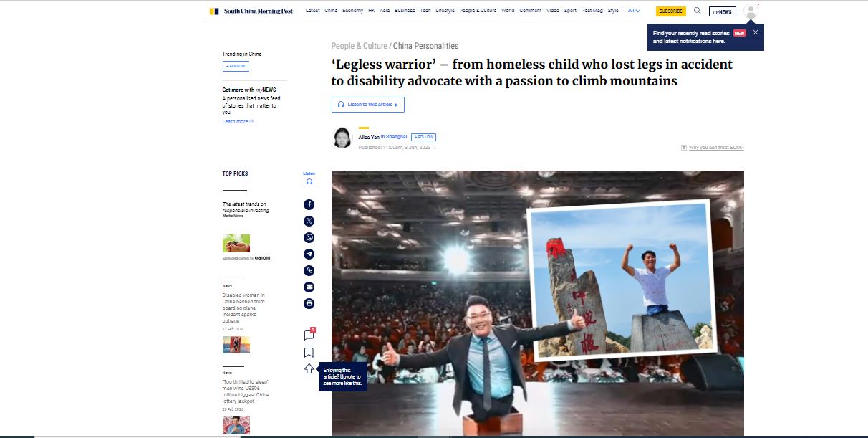Share article on X (Twitter)
Image resolution: width=868 pixels, height=438 pixels.
[309, 221]
